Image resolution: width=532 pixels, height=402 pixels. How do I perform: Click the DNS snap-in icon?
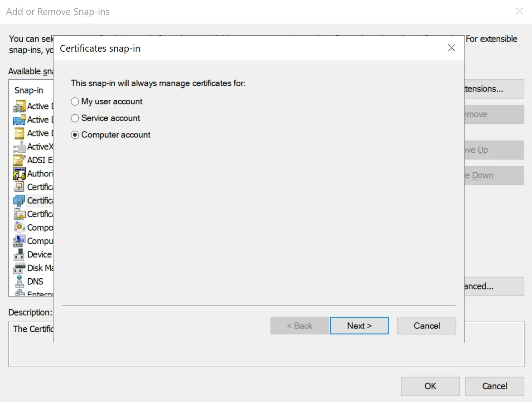pyautogui.click(x=19, y=281)
